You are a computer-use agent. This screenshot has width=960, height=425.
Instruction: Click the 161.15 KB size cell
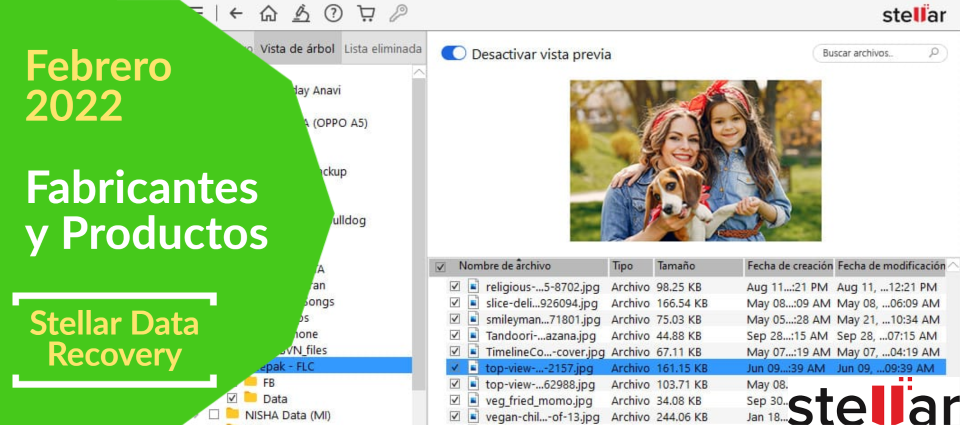[x=682, y=368]
